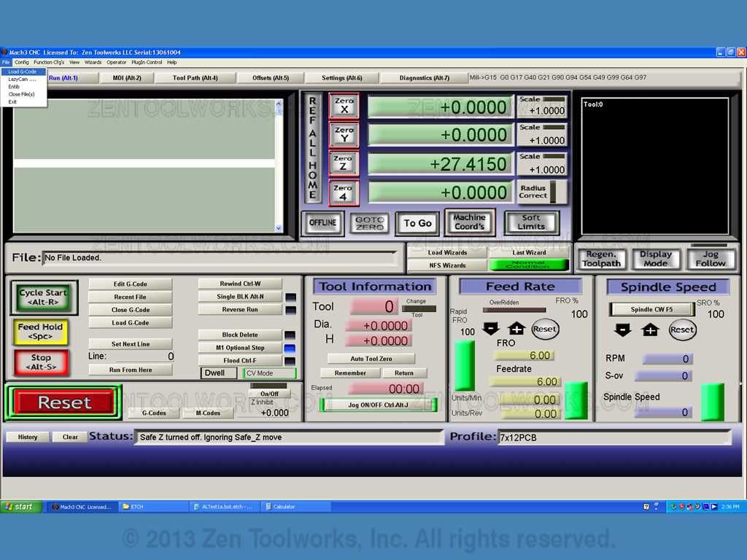This screenshot has width=747, height=560.
Task: Switch to MDI (Alt-2) tab
Action: click(x=127, y=77)
